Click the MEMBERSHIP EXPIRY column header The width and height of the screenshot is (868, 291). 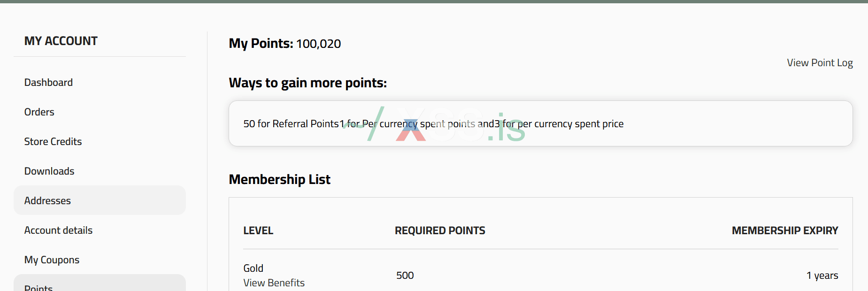coord(784,231)
